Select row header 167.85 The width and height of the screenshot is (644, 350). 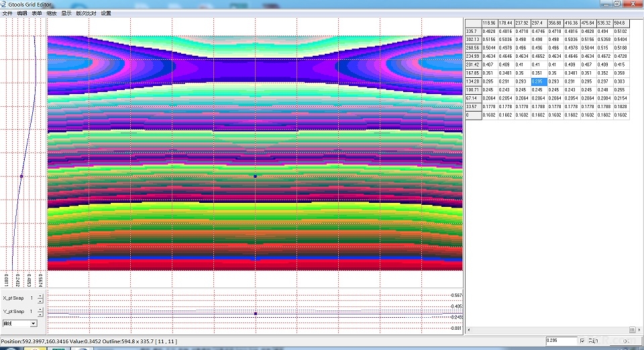pos(474,73)
